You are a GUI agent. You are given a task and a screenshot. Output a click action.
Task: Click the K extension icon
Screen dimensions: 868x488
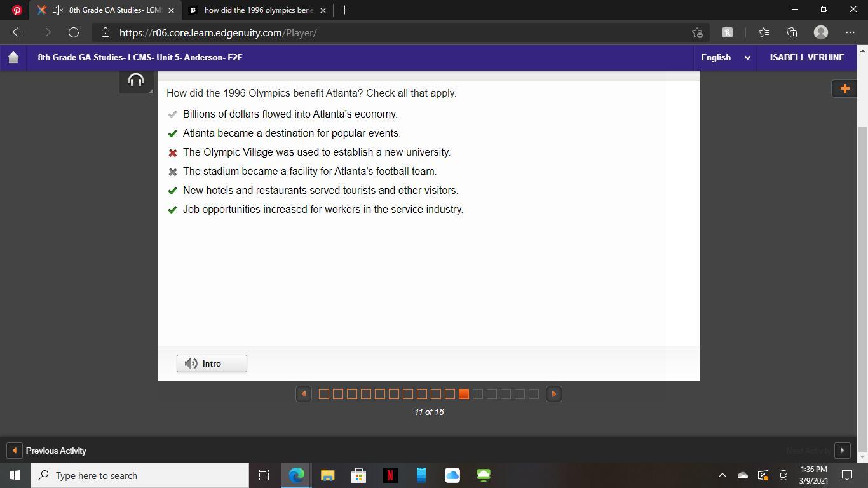point(728,32)
